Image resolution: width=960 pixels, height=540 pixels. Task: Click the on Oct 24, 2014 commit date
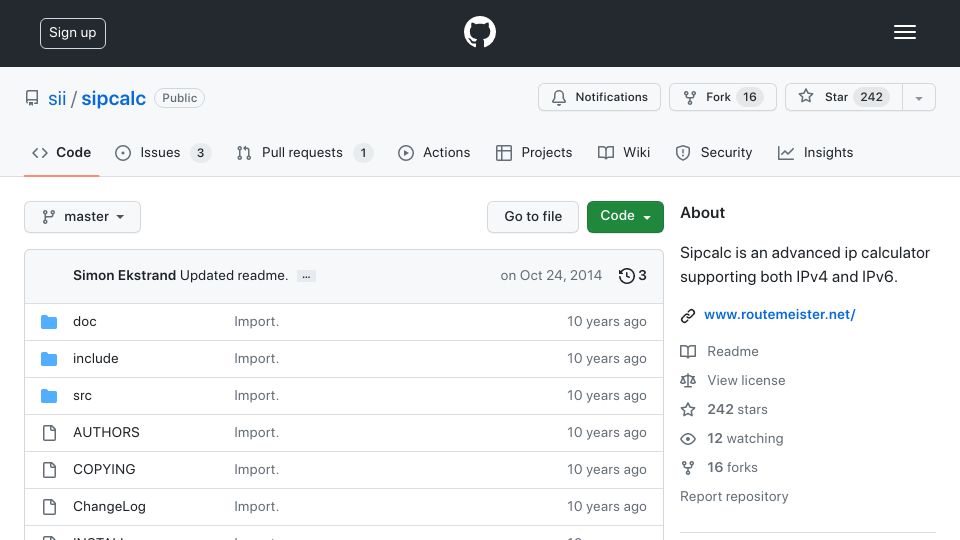pos(551,276)
